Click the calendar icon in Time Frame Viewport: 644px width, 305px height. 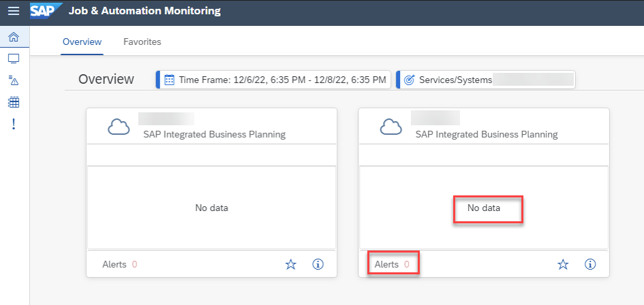(169, 80)
